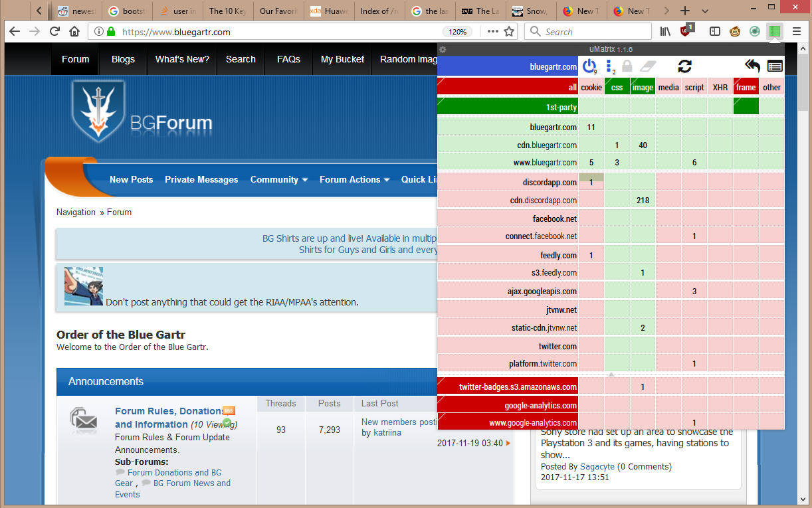Click the monkey face extension icon
Screen dimensions: 812x508
(x=736, y=31)
